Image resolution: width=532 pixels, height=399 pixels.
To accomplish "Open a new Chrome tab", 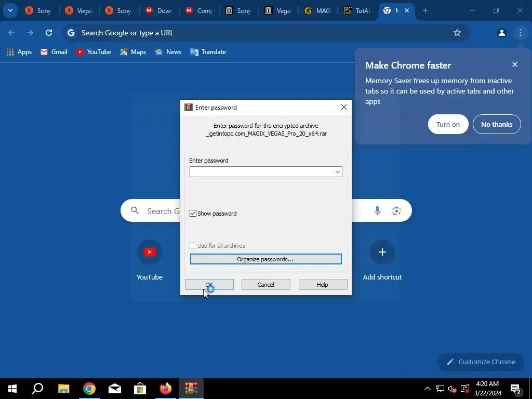I will [x=425, y=10].
